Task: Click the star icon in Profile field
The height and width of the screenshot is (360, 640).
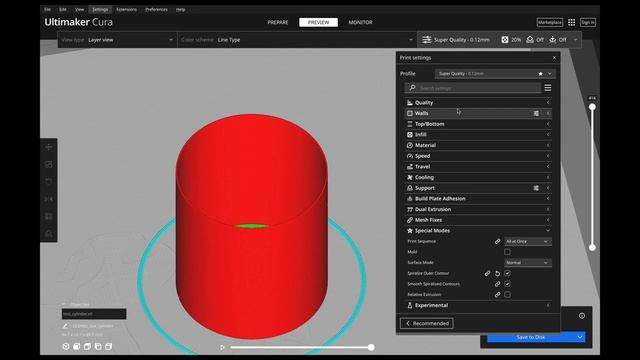Action: 540,74
